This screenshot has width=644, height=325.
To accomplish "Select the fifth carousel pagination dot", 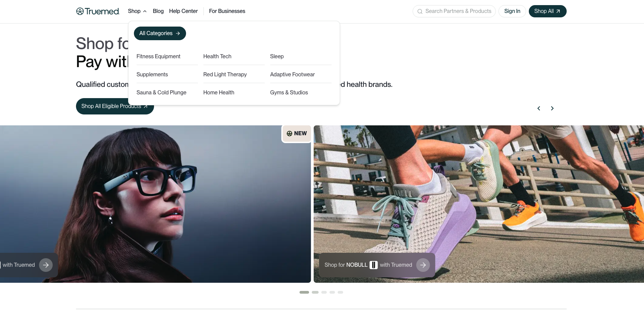I will [340, 292].
